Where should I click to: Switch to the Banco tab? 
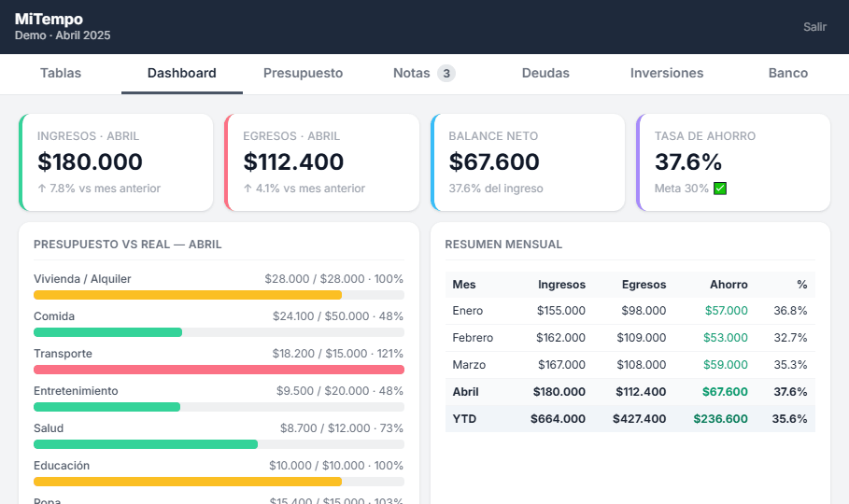click(788, 74)
